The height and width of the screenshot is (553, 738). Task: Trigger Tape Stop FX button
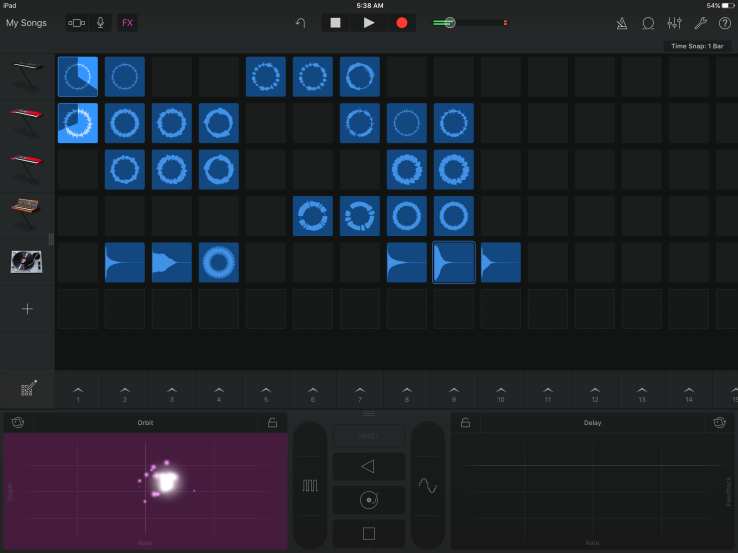click(x=369, y=533)
